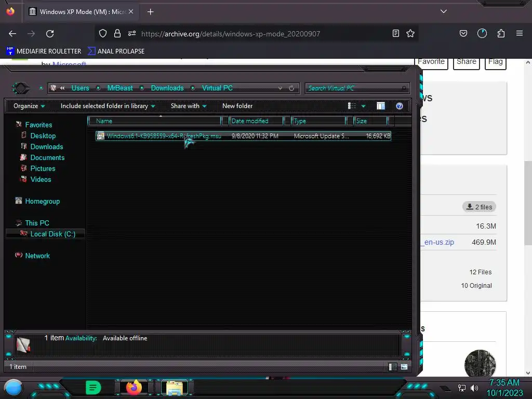Toggle reader view icon
The width and height of the screenshot is (532, 399).
pos(395,33)
